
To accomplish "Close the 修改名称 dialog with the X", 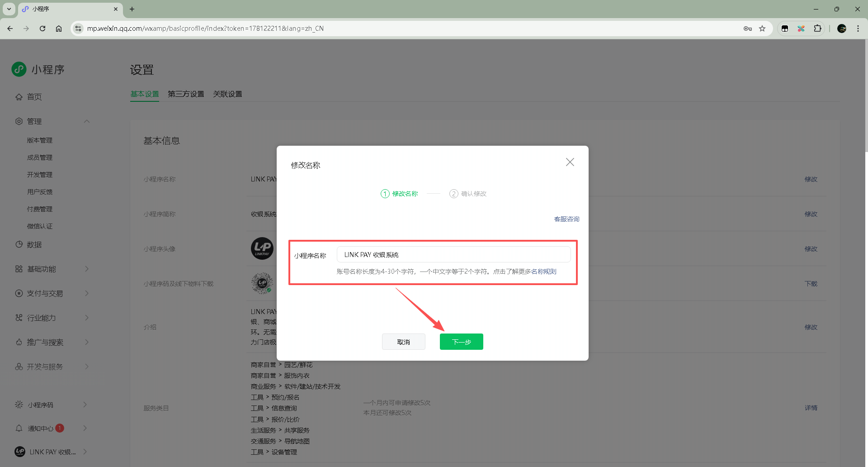I will (570, 162).
